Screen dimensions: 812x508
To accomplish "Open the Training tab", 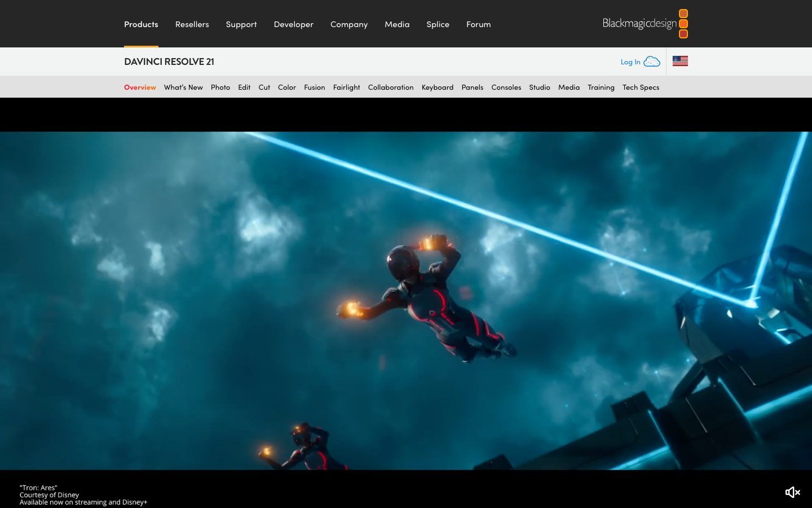I will tap(601, 87).
